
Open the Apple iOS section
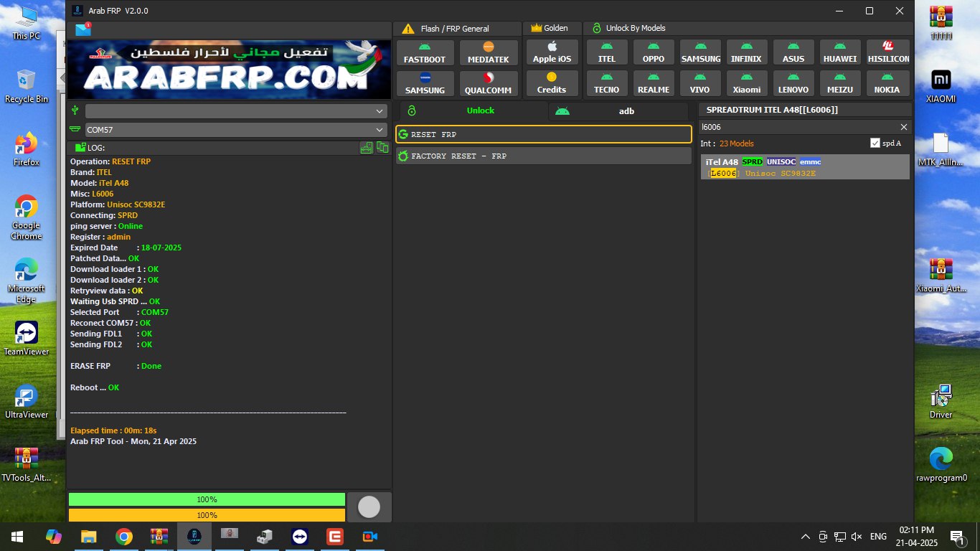pos(552,52)
